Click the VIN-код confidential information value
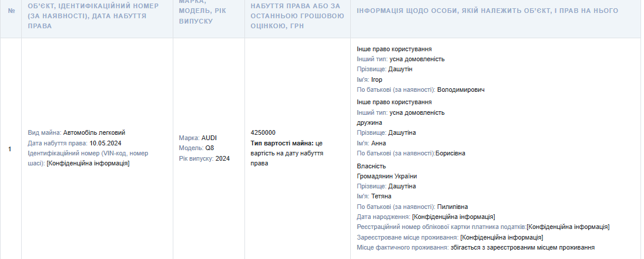Viewport: 644px width, 259px height. coord(88,163)
